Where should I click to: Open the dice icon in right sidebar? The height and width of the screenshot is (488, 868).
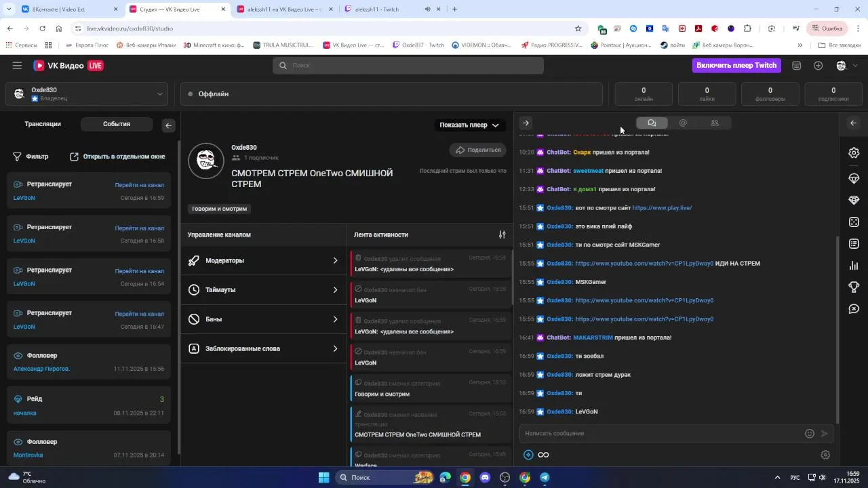(854, 222)
